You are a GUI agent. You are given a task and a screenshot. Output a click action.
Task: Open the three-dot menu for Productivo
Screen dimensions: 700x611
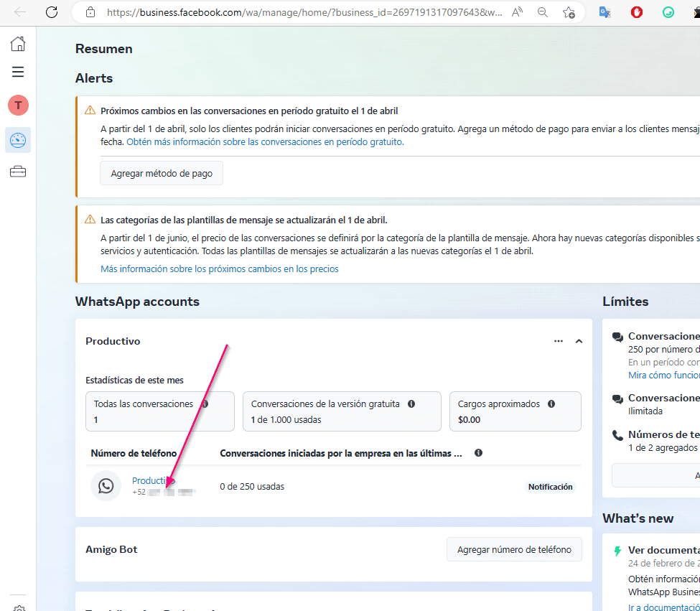(559, 341)
